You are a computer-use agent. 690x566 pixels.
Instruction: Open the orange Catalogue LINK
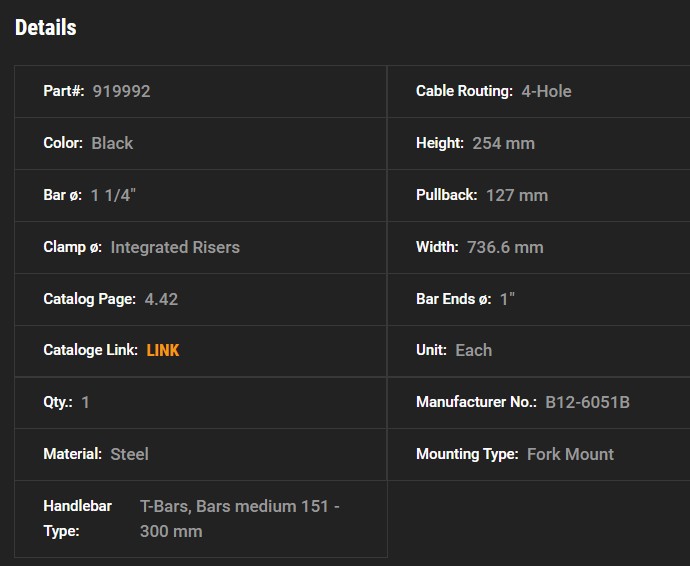click(x=163, y=350)
